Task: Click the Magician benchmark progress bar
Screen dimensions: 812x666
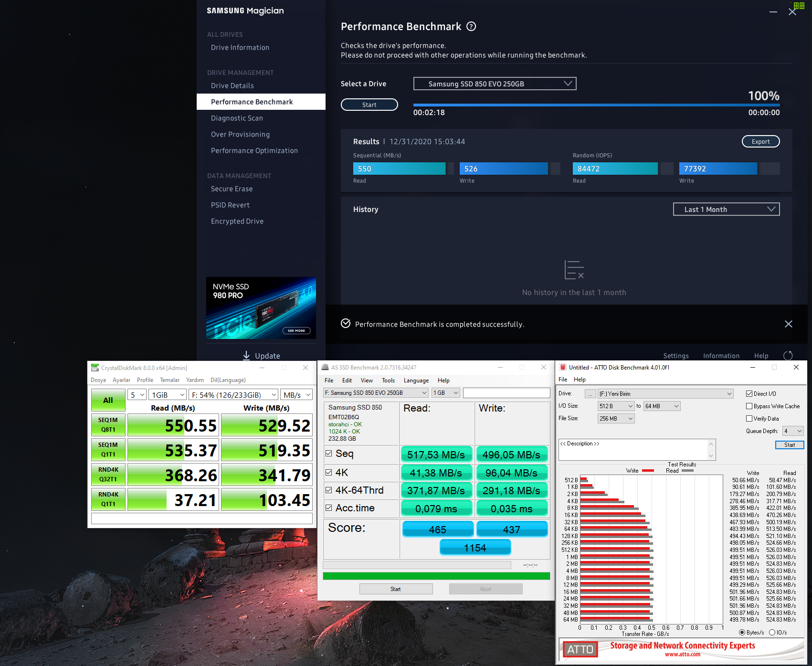Action: [596, 105]
